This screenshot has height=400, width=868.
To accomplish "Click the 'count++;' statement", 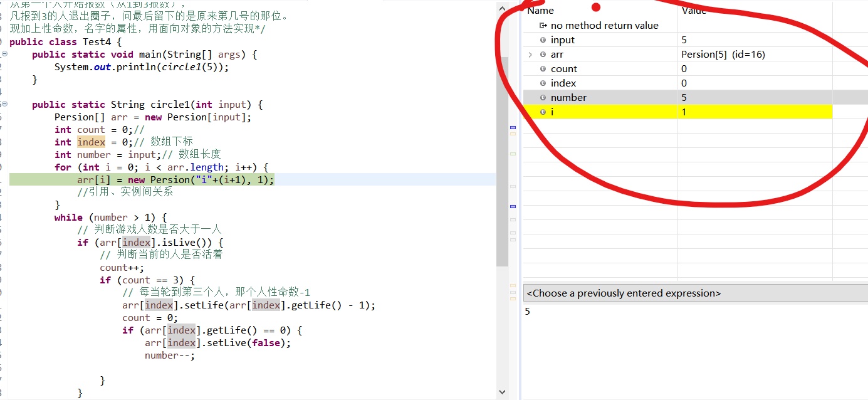I will pos(122,268).
